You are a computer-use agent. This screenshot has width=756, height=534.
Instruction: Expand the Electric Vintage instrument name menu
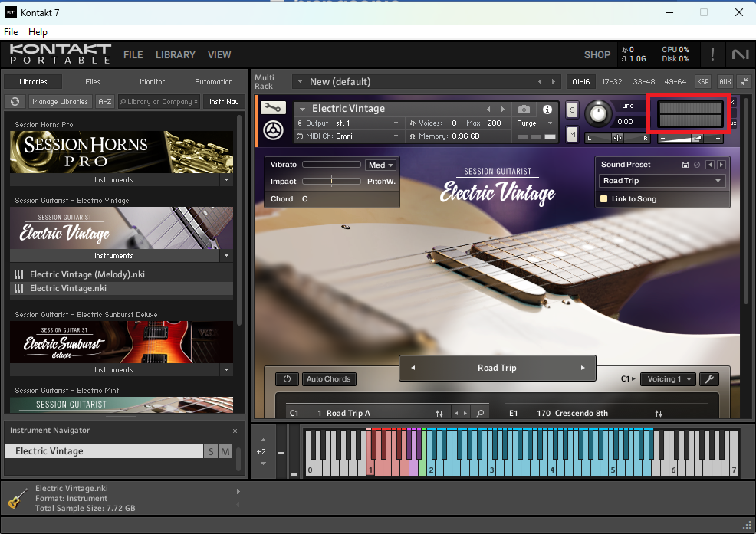302,110
